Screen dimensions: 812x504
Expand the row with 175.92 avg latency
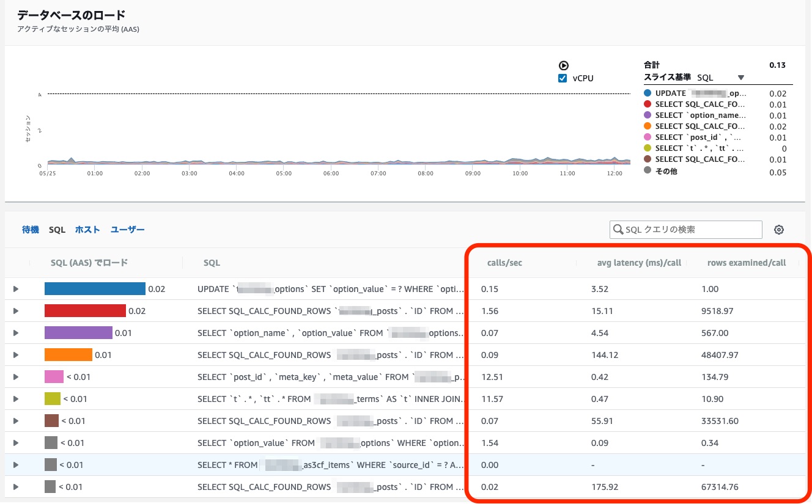16,487
